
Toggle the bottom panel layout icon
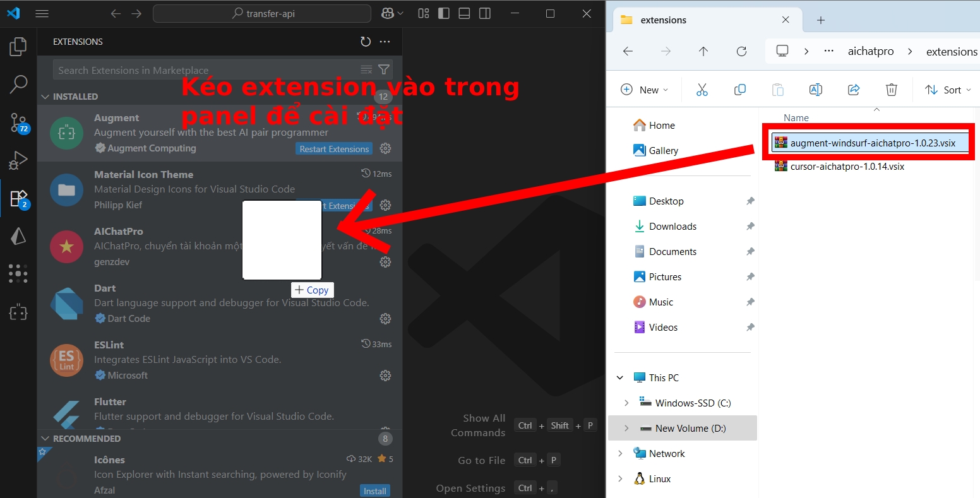click(x=464, y=13)
